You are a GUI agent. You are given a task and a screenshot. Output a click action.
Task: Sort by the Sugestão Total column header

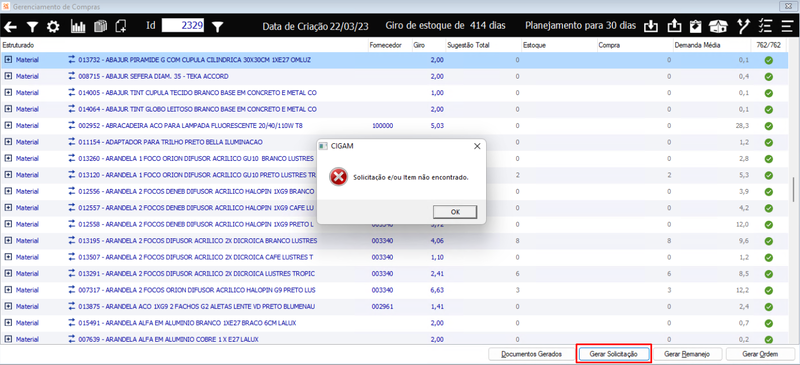click(468, 45)
